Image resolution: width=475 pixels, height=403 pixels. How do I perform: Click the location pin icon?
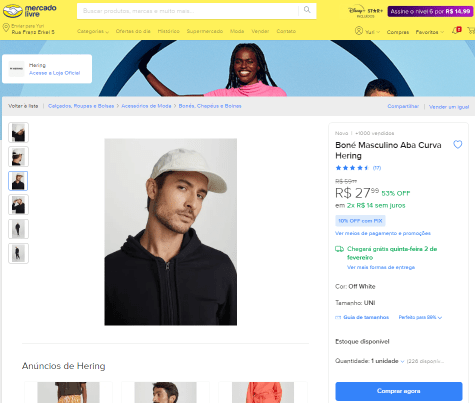click(x=6, y=28)
